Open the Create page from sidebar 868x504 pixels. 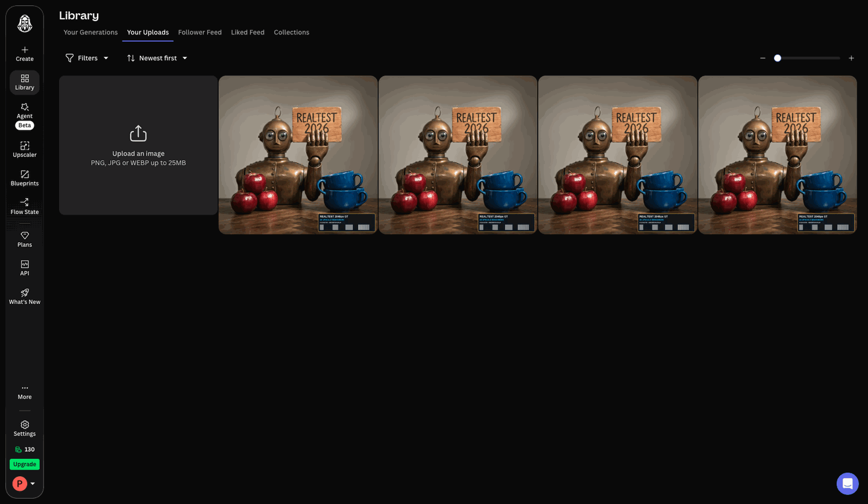25,54
